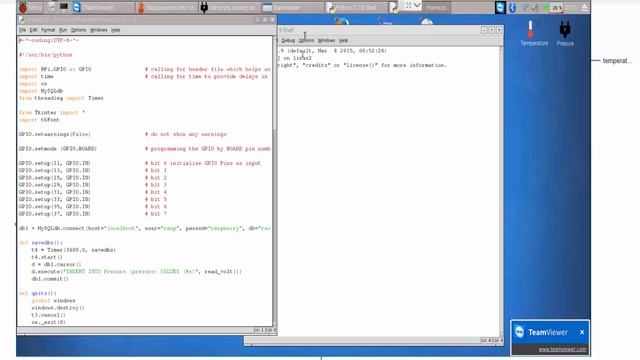The width and height of the screenshot is (640, 360).
Task: Click the TeamViewer logo in the popup
Action: (x=519, y=331)
